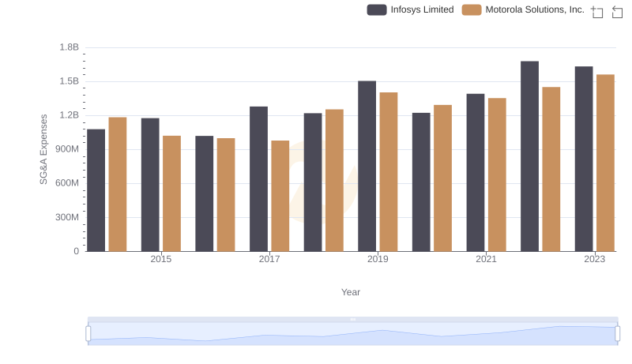
Task: Click the 2023 x-axis label
Action: tap(595, 259)
